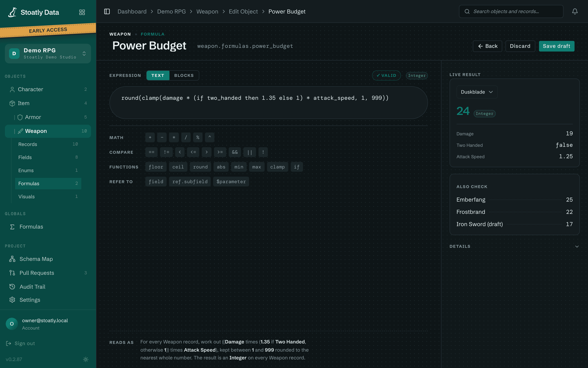The width and height of the screenshot is (588, 368).
Task: Switch expression editor to BLOCKS mode
Action: (x=184, y=75)
